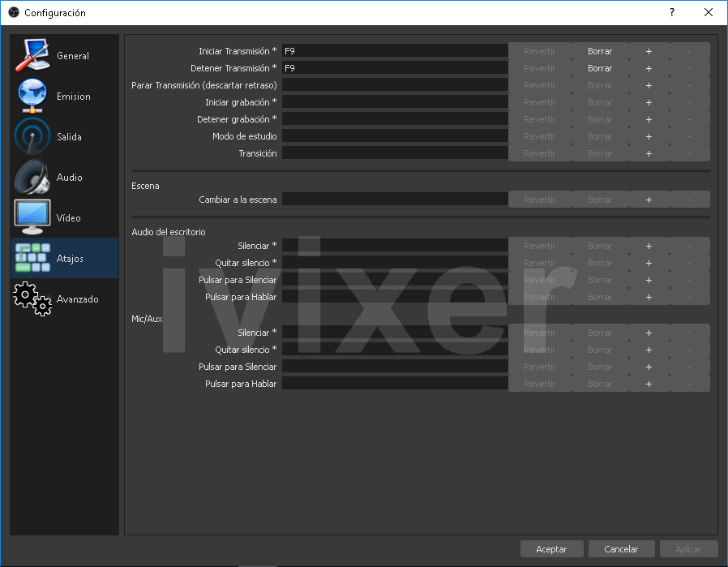Screen dimensions: 728x567
Task: Focus Audio del escritorio Silenciar hotkey field
Action: pyautogui.click(x=395, y=246)
